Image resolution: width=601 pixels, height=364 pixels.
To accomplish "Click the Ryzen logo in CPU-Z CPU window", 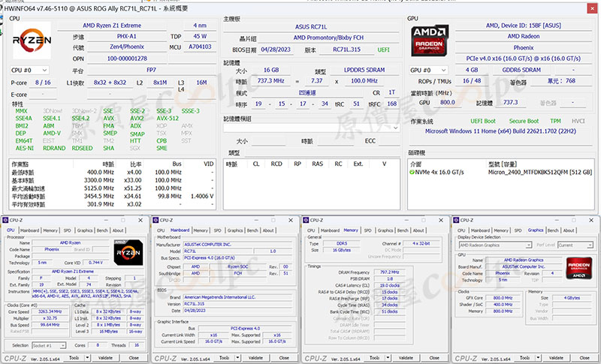I will [x=128, y=253].
